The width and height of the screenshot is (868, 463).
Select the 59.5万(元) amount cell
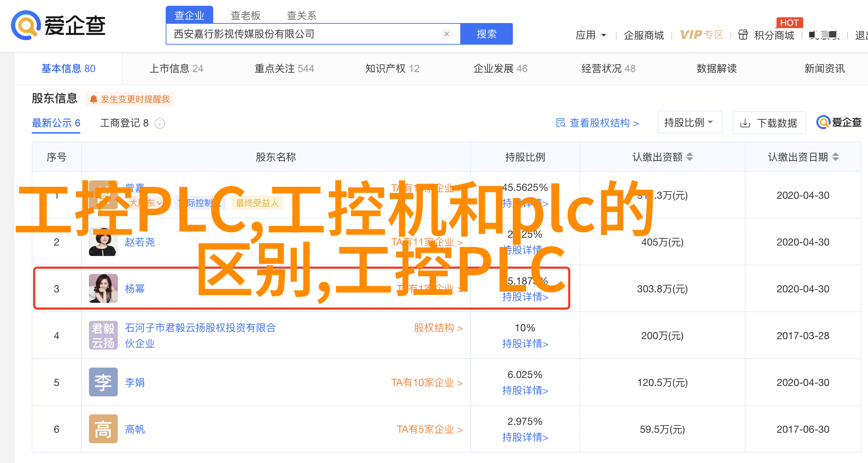tap(662, 429)
